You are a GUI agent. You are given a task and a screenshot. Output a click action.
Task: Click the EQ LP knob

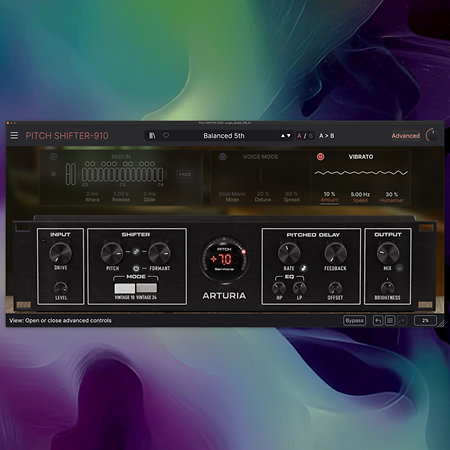pos(299,288)
